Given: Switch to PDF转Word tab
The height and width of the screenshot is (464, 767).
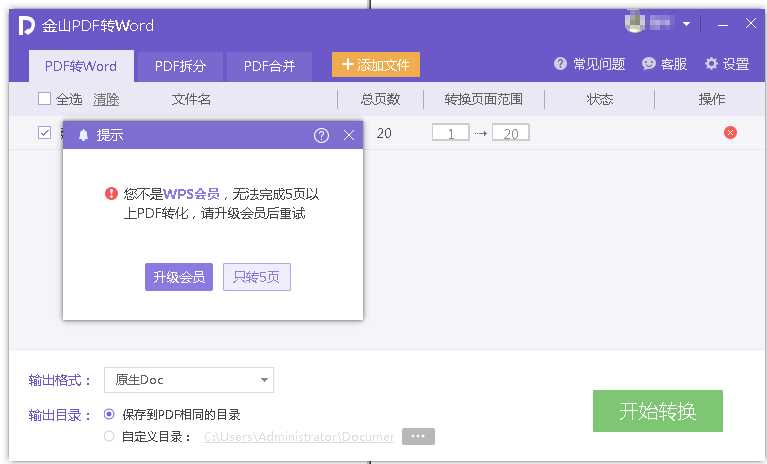Looking at the screenshot, I should tap(81, 66).
